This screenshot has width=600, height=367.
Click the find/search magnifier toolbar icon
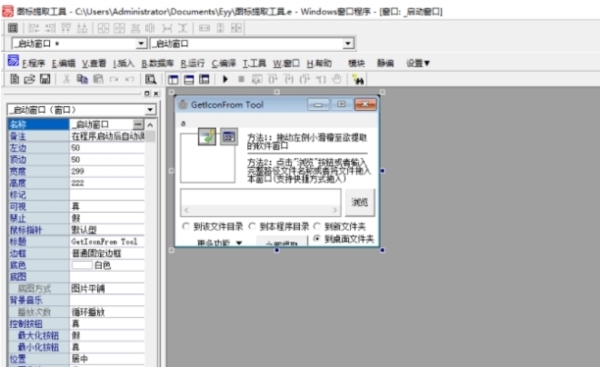pos(150,79)
